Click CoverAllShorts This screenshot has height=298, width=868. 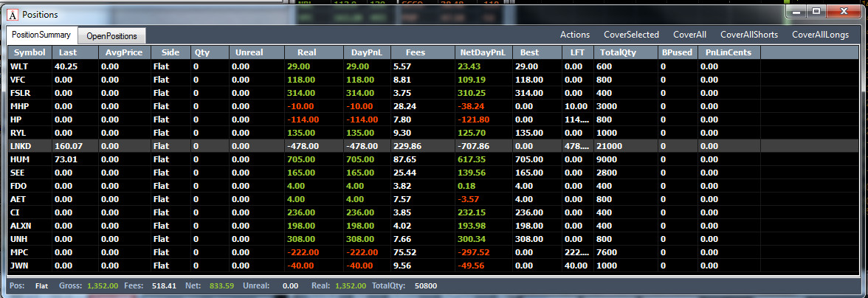(x=748, y=34)
